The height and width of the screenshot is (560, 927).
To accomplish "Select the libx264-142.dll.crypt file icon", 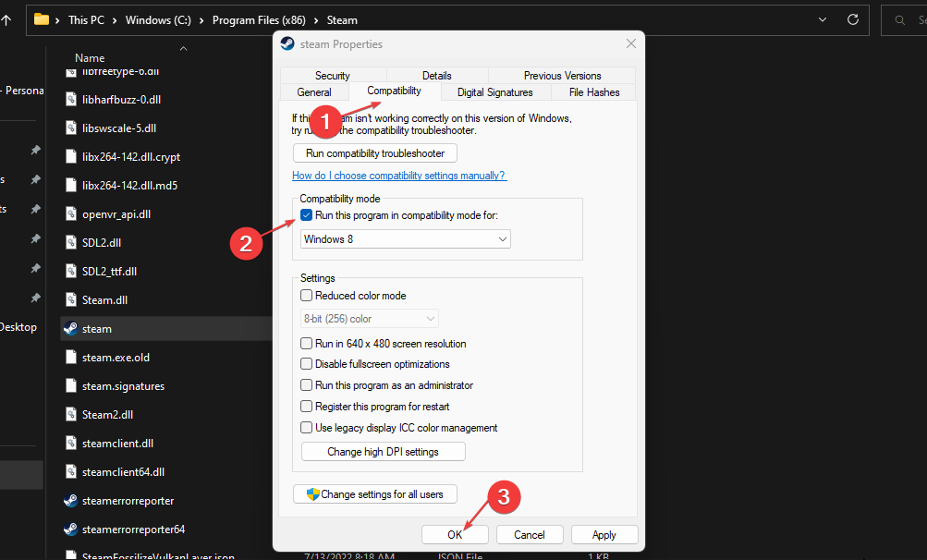I will click(71, 157).
